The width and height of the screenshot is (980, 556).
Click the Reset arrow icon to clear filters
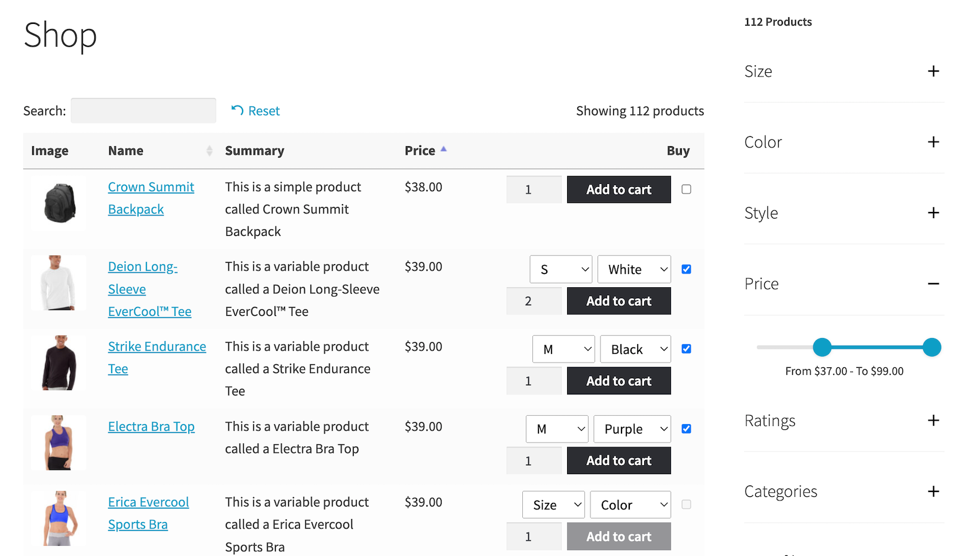[x=237, y=110]
